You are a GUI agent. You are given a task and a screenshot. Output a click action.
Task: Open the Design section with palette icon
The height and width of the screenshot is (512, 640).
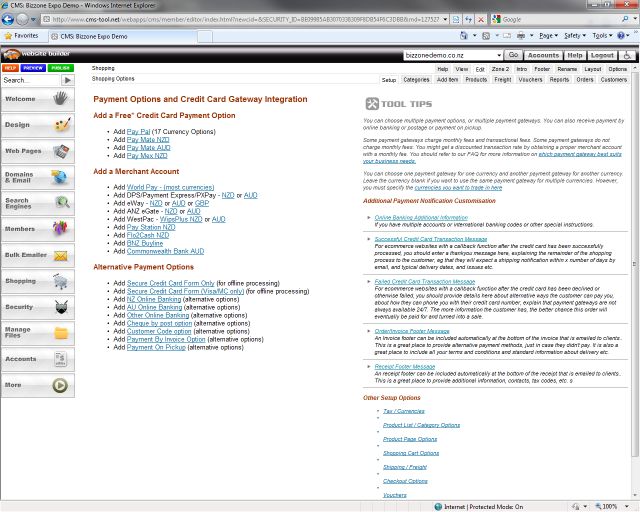(62, 125)
